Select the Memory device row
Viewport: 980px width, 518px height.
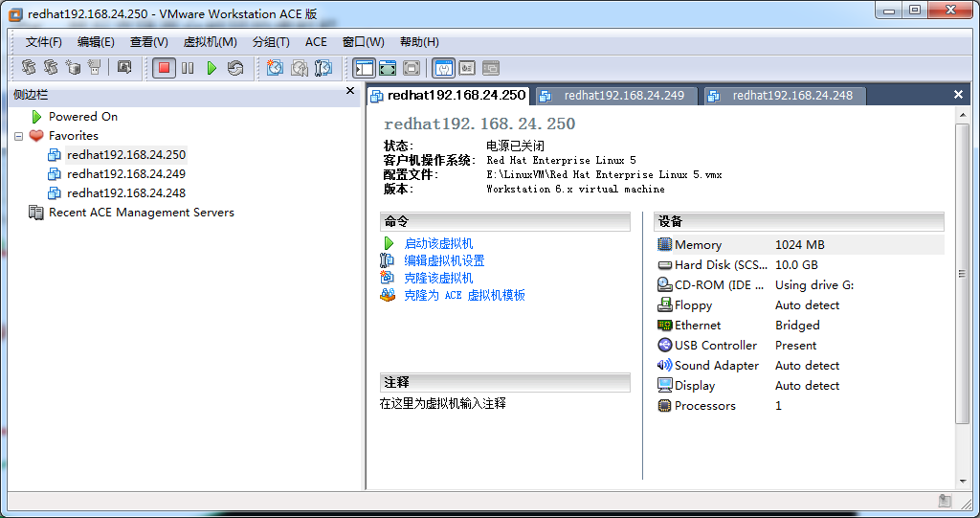point(799,244)
